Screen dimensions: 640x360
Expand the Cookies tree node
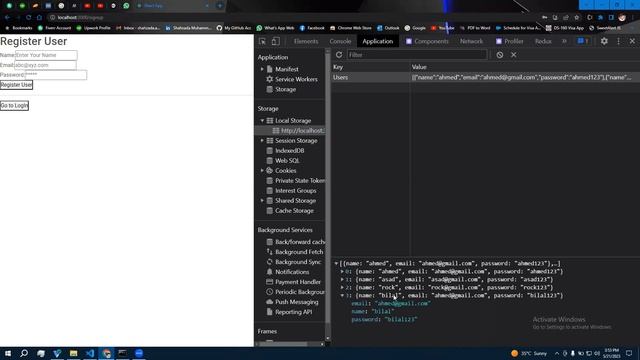(x=262, y=171)
